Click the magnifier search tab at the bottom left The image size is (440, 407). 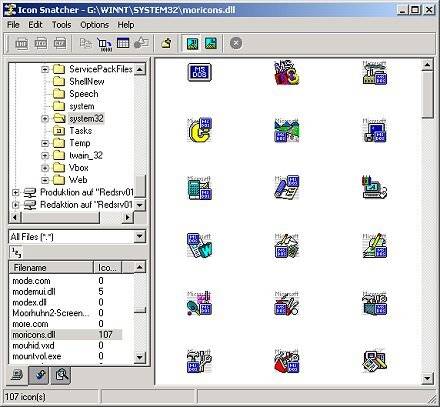[61, 375]
